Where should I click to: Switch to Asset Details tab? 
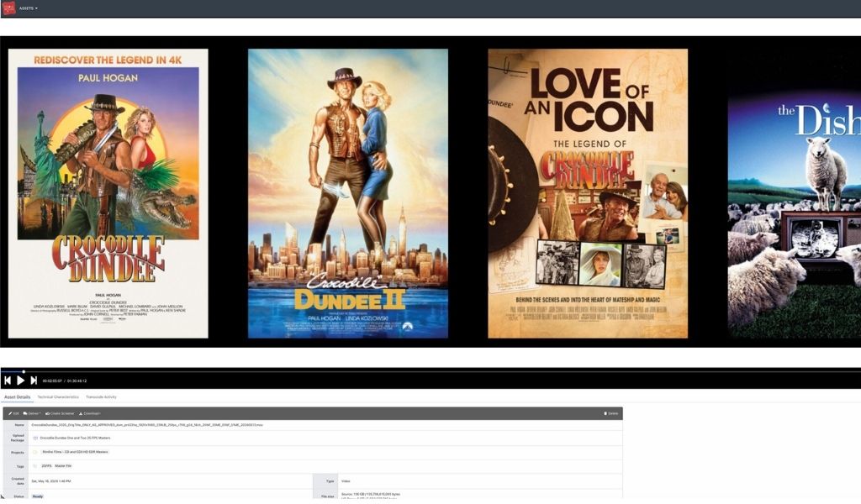click(x=17, y=397)
